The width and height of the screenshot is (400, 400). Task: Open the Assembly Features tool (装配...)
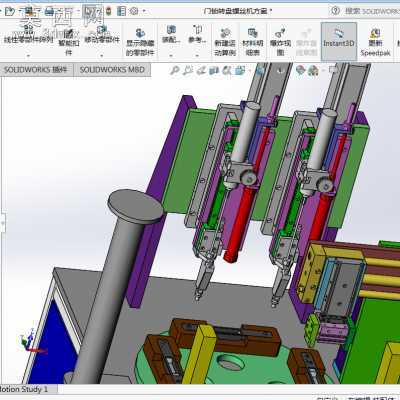(x=171, y=34)
